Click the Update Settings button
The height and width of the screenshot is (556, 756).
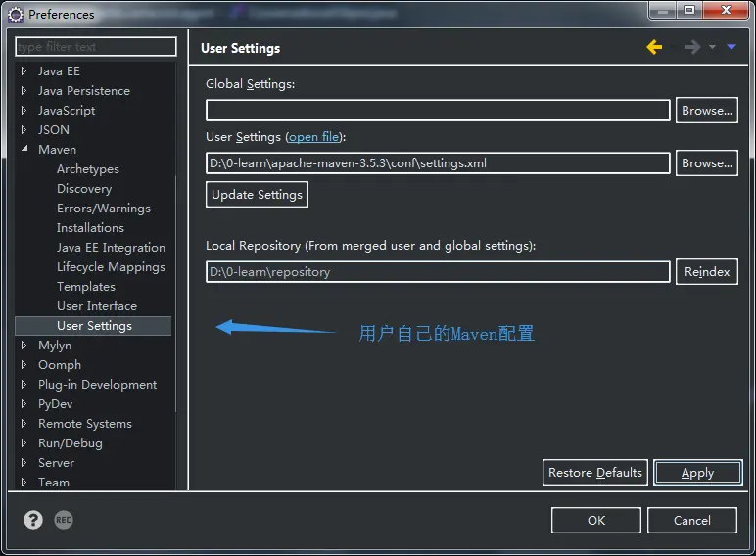pyautogui.click(x=257, y=195)
